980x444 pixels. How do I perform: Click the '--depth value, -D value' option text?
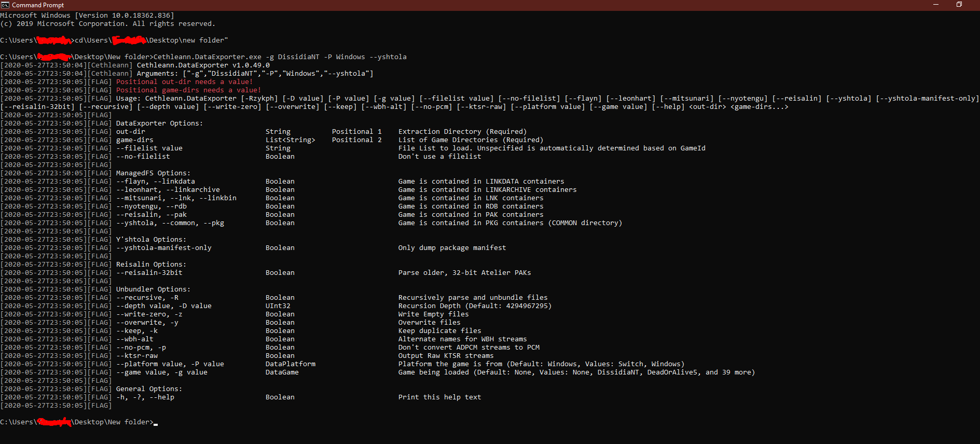tap(164, 306)
